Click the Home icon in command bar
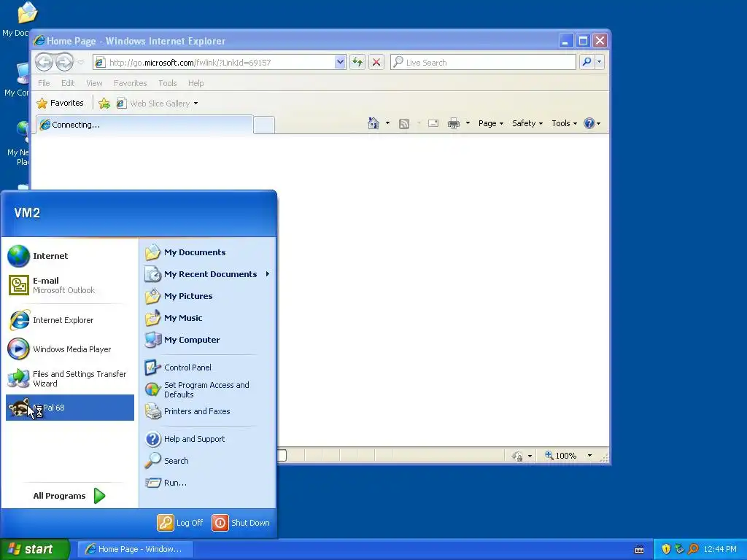This screenshot has height=560, width=747. (x=373, y=123)
